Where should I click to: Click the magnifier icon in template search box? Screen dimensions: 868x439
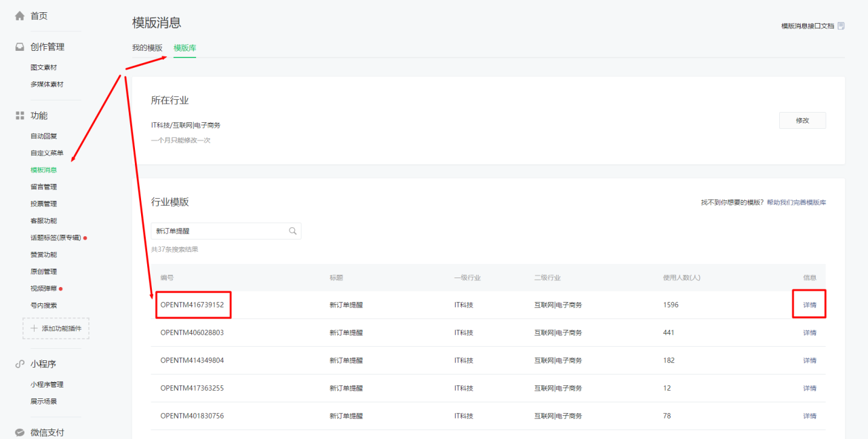[x=293, y=231]
